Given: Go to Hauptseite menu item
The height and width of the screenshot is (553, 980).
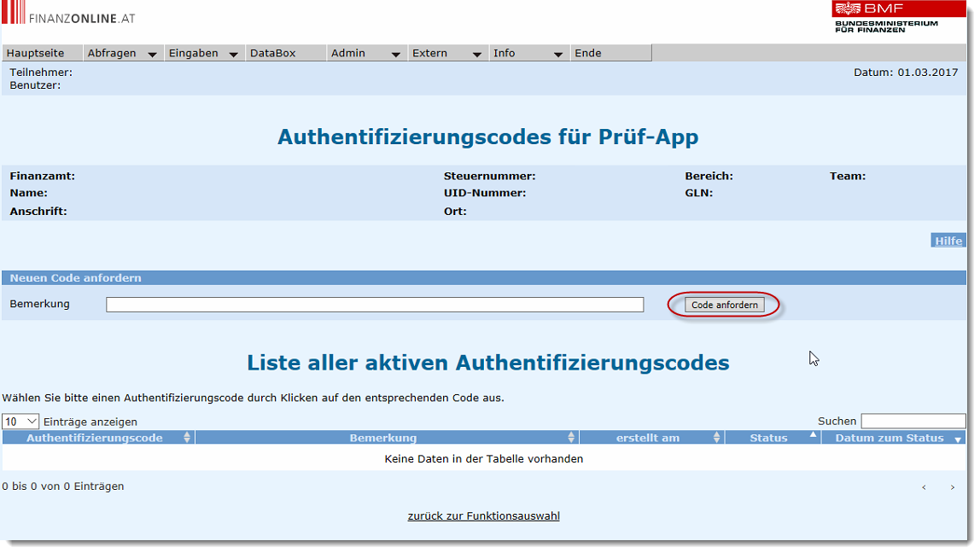Looking at the screenshot, I should click(36, 53).
